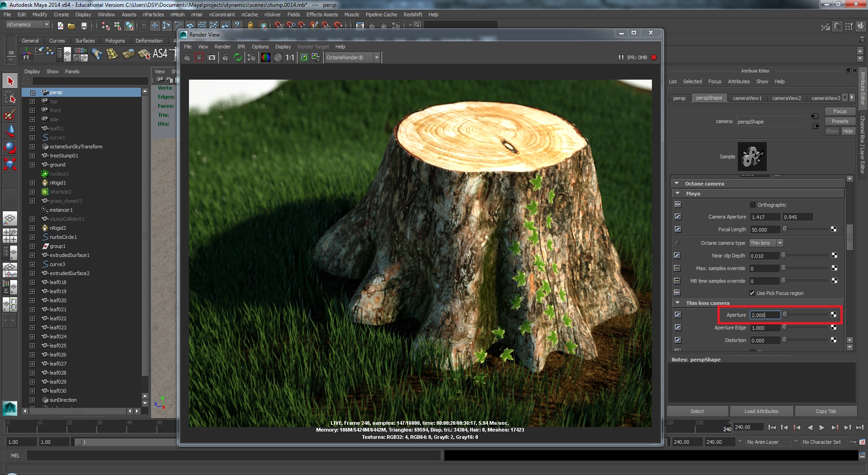
Task: Enable the Orthographic checkbox
Action: 753,205
